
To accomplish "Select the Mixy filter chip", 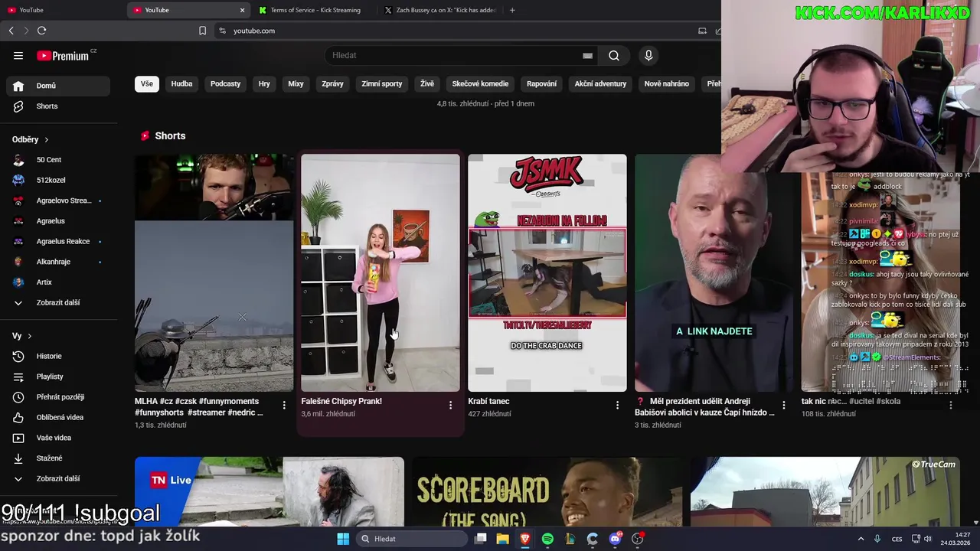I will [296, 83].
